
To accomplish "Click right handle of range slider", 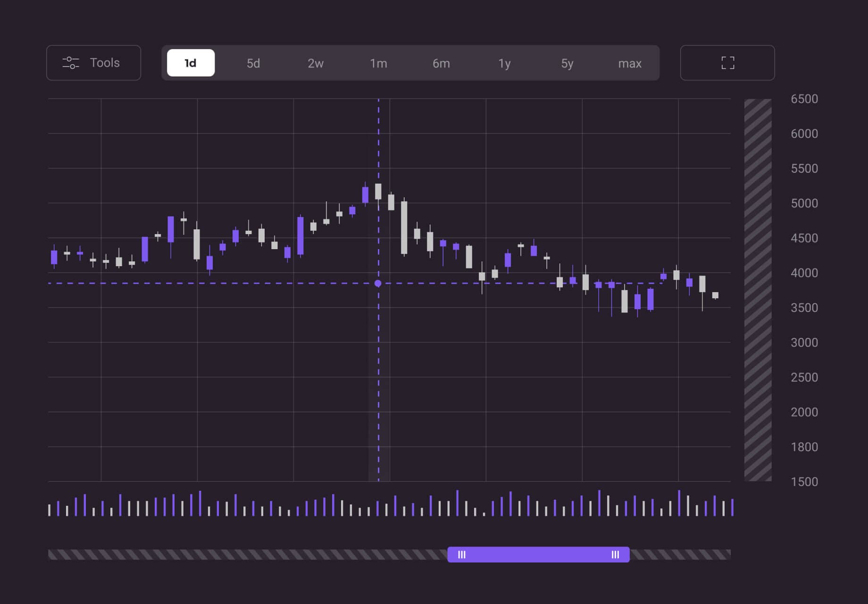I will (615, 554).
